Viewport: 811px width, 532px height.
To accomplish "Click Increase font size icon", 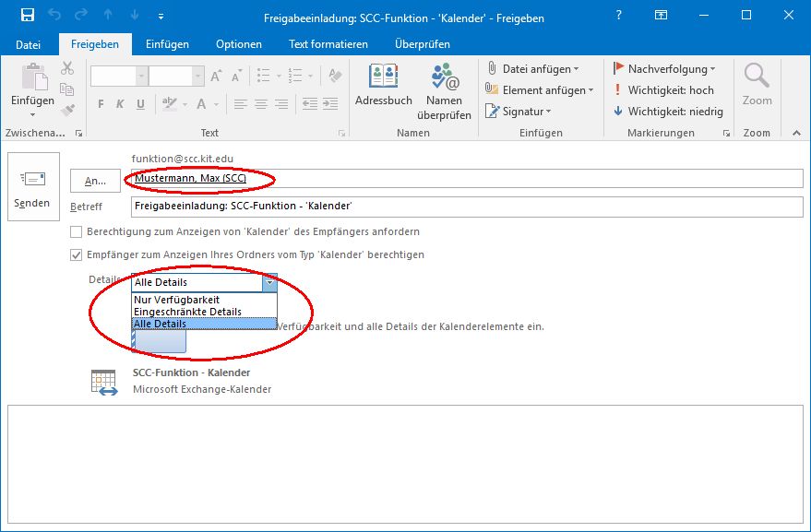I will 216,76.
